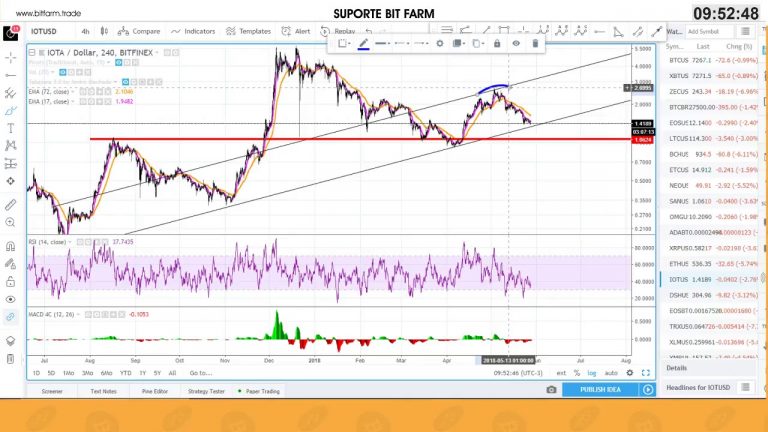Select the ruler measure tool
Viewport: 768px width, 432px height.
pos(10,204)
